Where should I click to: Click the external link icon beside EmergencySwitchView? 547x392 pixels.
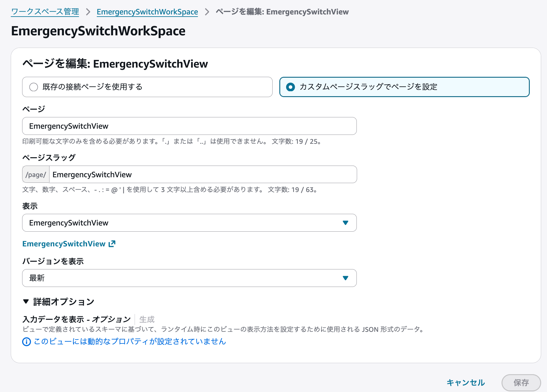112,244
